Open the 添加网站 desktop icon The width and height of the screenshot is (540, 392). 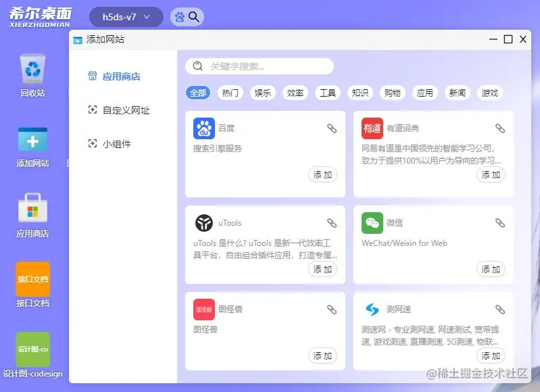(32, 139)
